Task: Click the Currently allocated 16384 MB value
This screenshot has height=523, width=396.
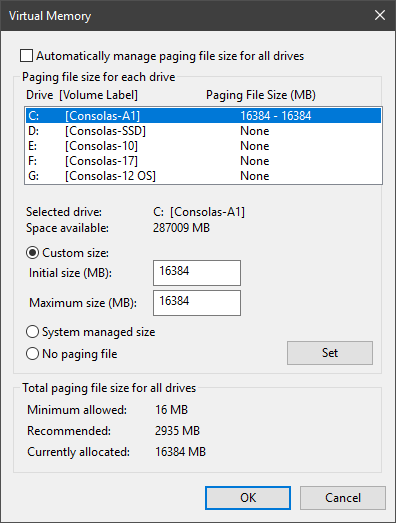Action: 180,452
